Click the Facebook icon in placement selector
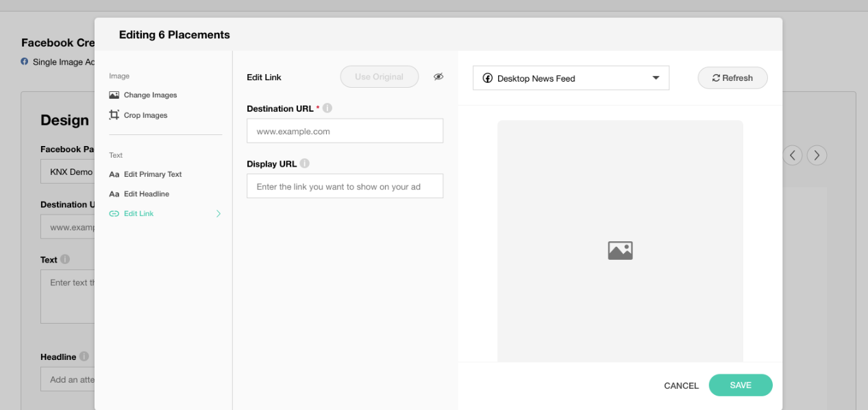868x410 pixels. [x=488, y=78]
